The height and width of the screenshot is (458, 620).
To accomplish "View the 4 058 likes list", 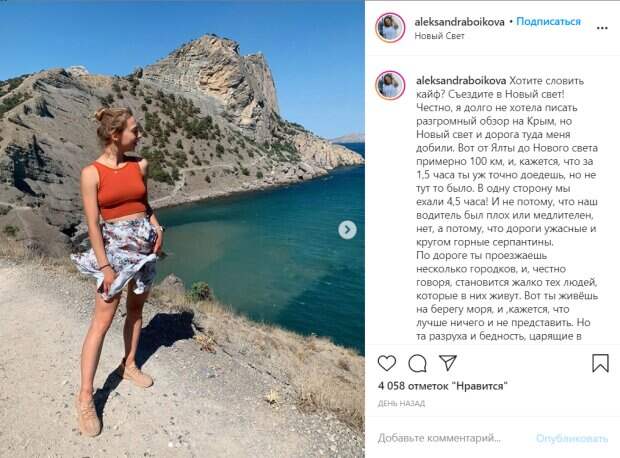I will (x=442, y=386).
